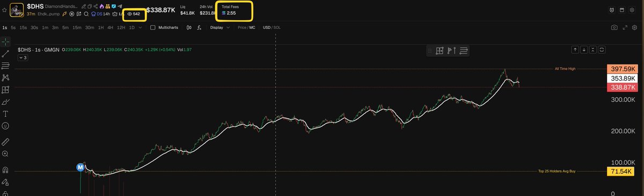This screenshot has height=196, width=644.
Task: Open chart settings gear
Action: click(634, 27)
